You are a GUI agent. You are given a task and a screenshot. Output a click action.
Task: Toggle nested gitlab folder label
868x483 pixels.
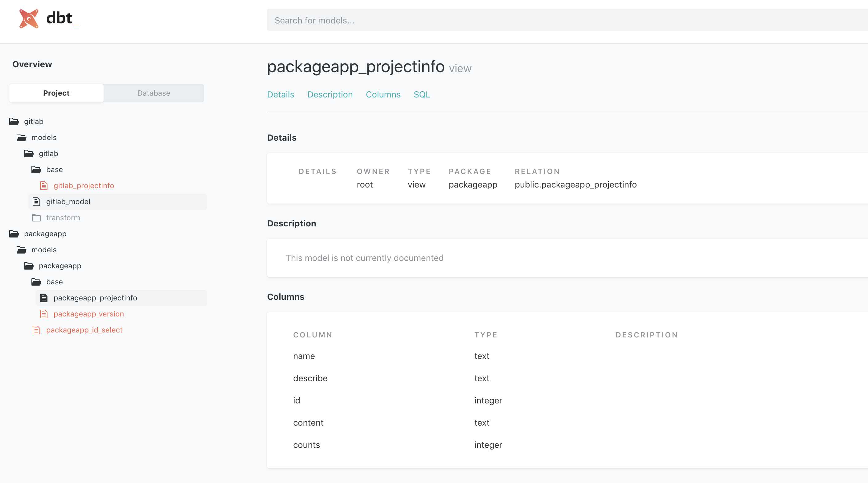[x=48, y=154]
